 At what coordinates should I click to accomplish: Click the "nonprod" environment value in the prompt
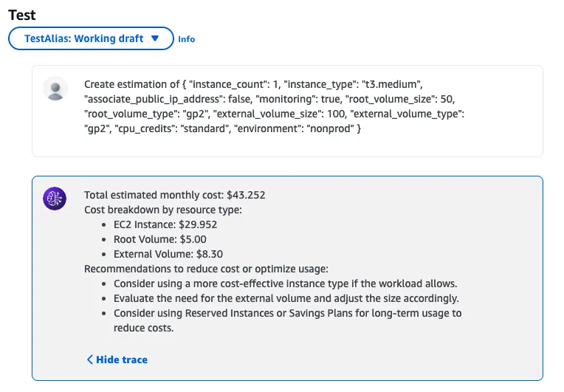(330, 128)
